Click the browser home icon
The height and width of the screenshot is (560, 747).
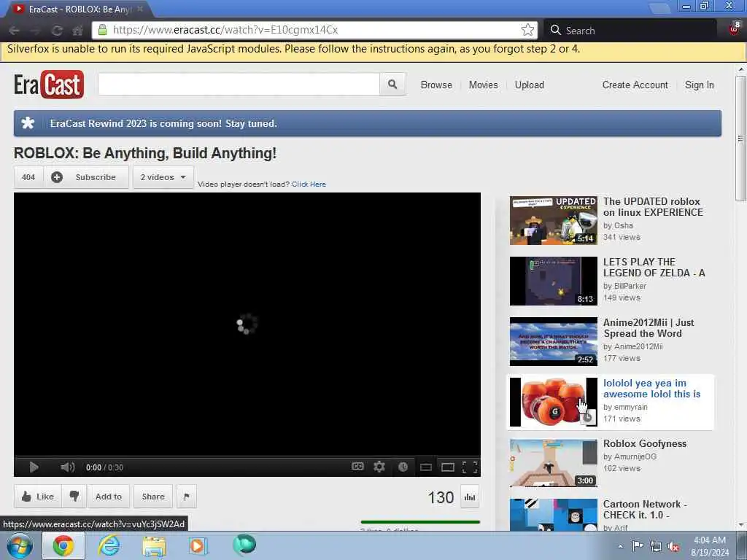(77, 31)
